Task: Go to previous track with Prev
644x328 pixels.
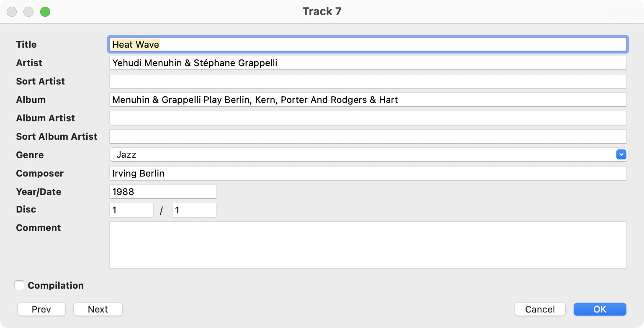Action: 41,309
